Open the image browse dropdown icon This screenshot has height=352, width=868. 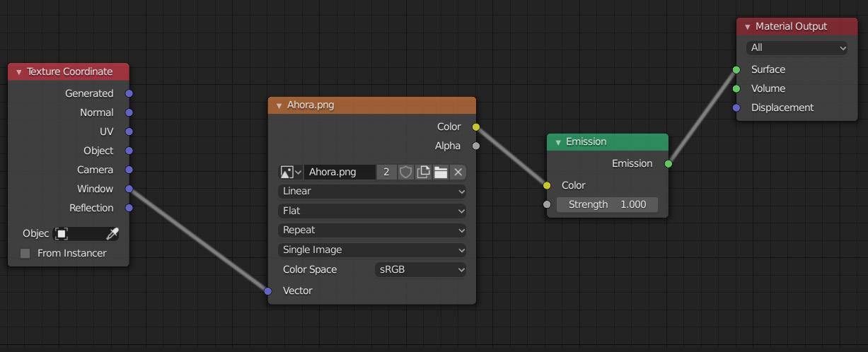pos(291,172)
